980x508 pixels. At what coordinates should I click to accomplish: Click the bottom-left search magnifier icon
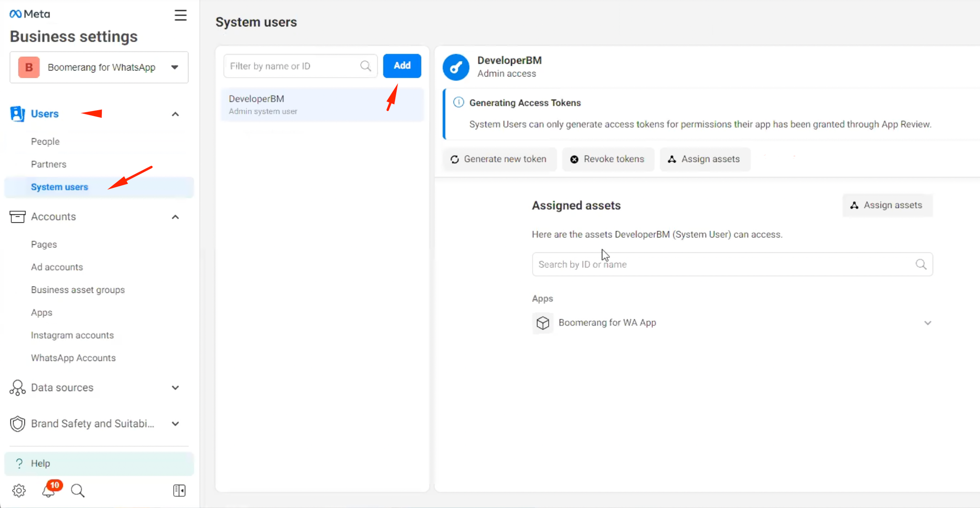point(78,491)
